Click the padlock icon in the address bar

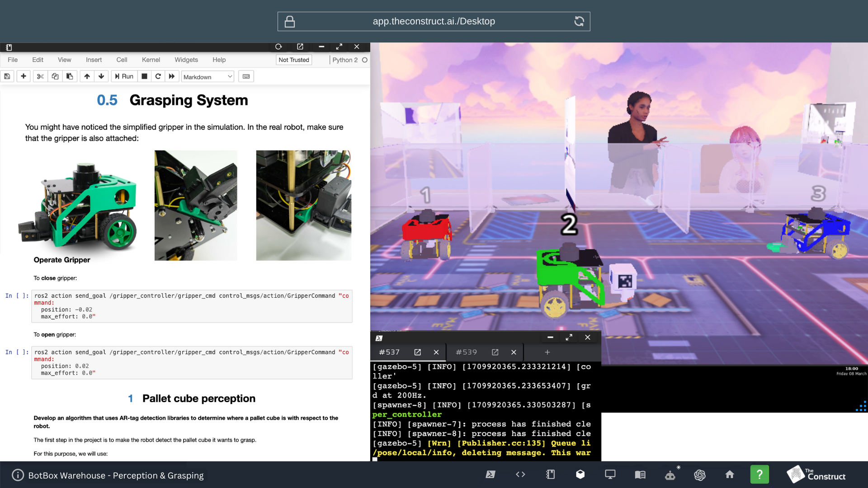pos(290,21)
